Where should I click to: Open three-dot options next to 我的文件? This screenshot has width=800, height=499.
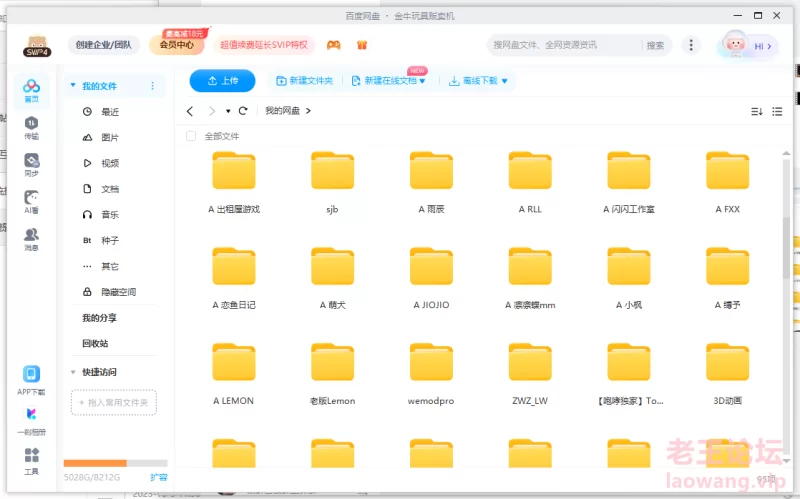pyautogui.click(x=153, y=86)
